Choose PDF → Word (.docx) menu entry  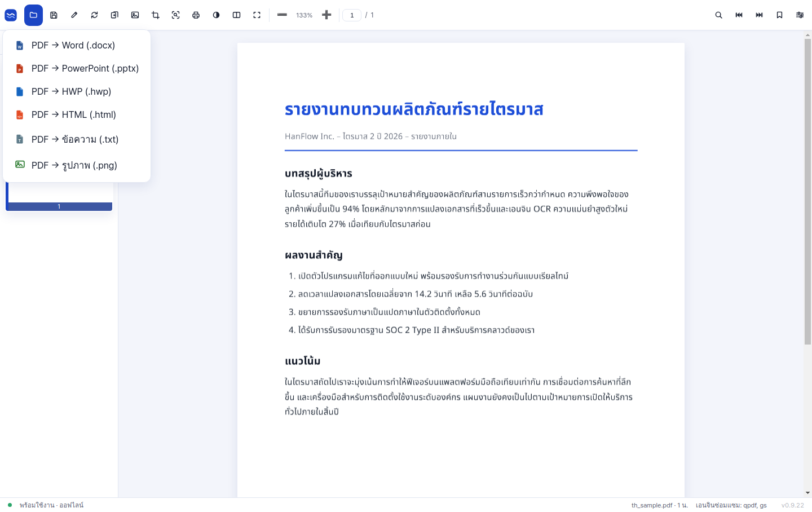(77, 45)
